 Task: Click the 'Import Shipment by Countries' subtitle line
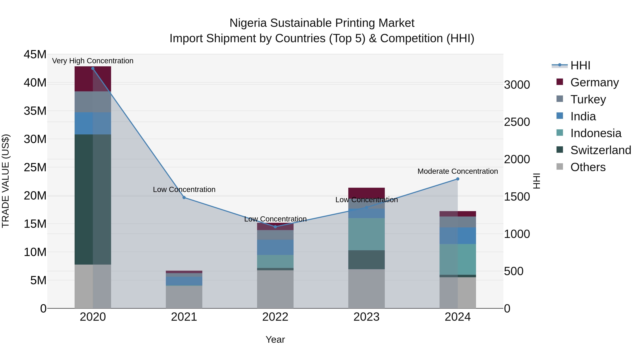pos(322,38)
